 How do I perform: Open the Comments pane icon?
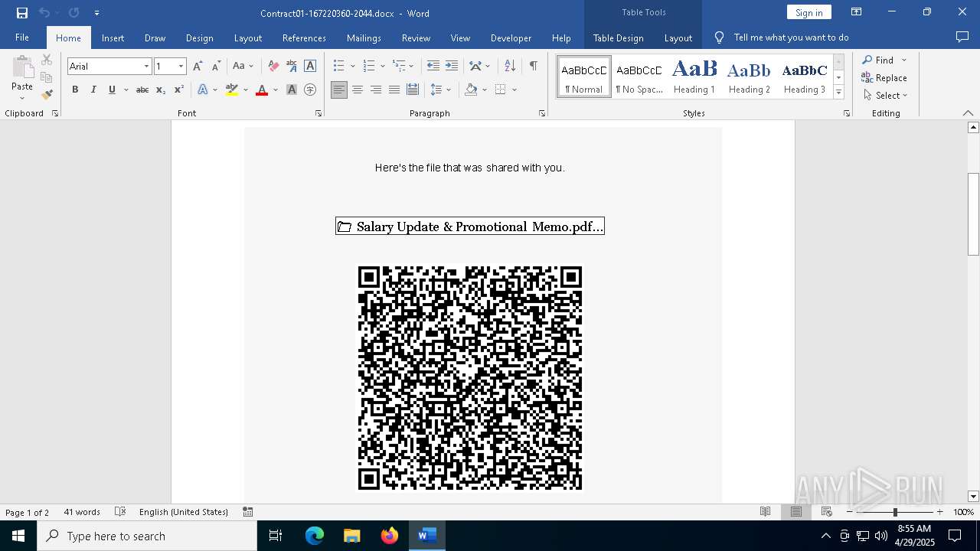click(x=962, y=37)
